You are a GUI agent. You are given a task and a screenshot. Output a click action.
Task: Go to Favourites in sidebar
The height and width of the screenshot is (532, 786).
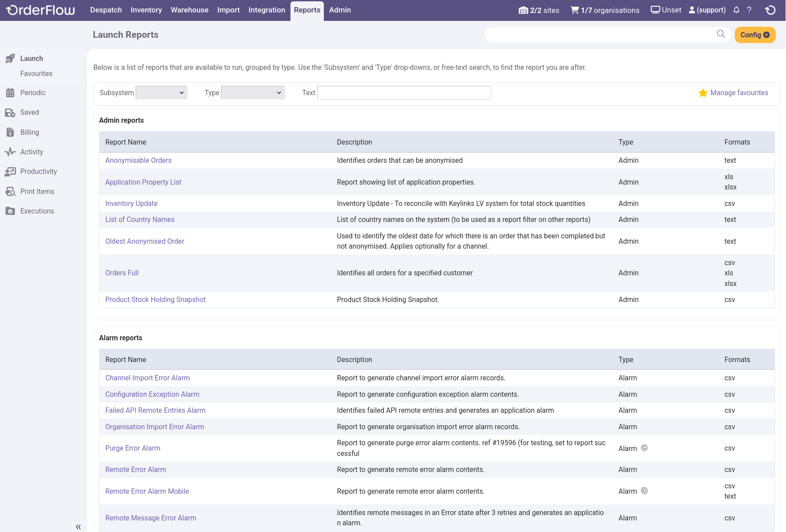click(36, 74)
